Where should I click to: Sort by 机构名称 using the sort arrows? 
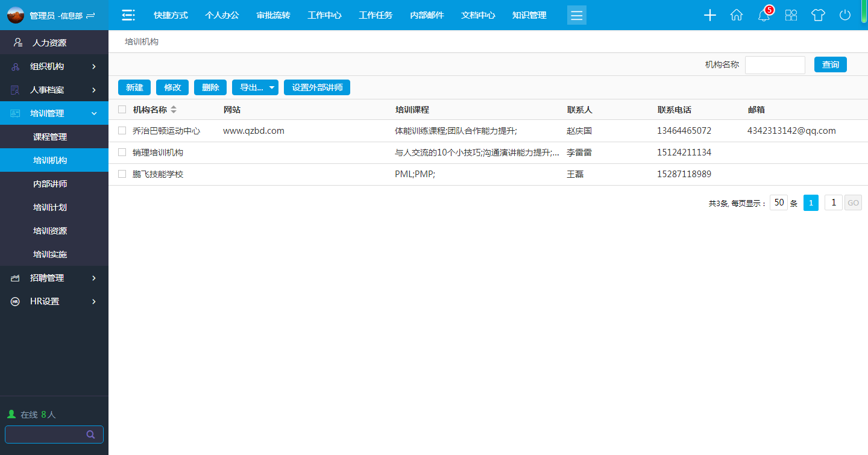point(174,110)
